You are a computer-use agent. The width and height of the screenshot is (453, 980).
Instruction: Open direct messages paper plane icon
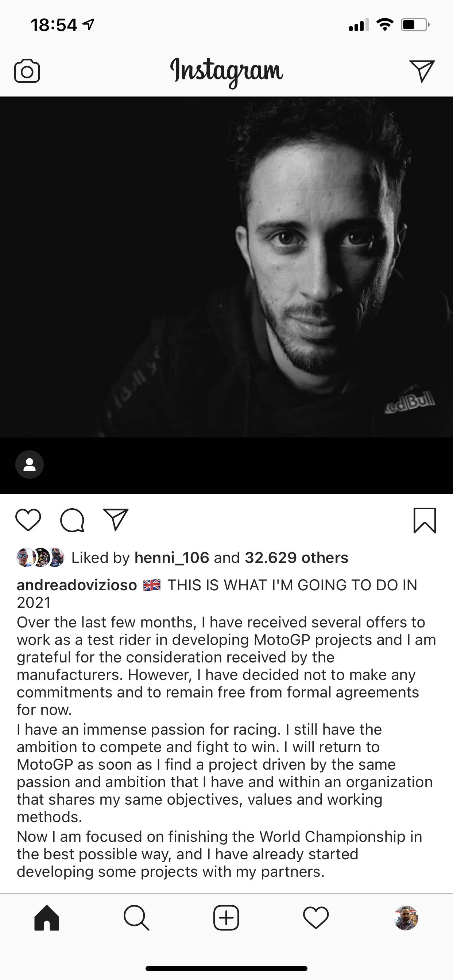(x=422, y=71)
